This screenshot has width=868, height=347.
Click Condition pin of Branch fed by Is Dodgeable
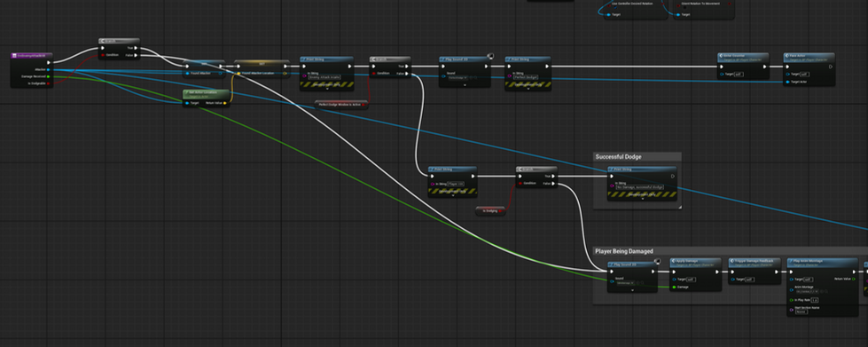(103, 55)
